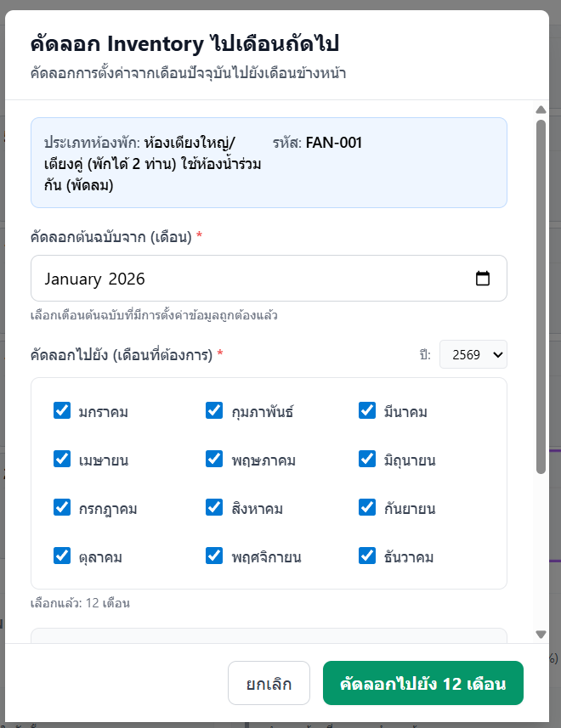
Task: Disable the กรกฎาคม checkbox
Action: tap(62, 508)
